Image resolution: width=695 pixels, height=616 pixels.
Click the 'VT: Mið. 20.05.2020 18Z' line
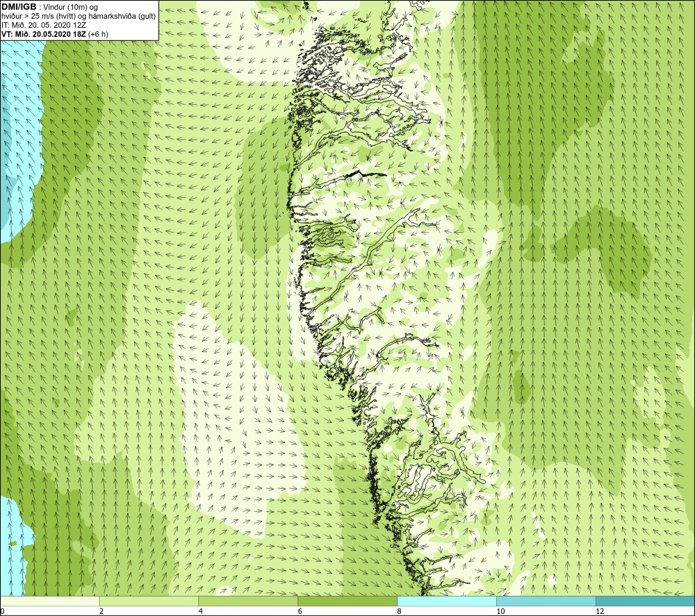(44, 34)
